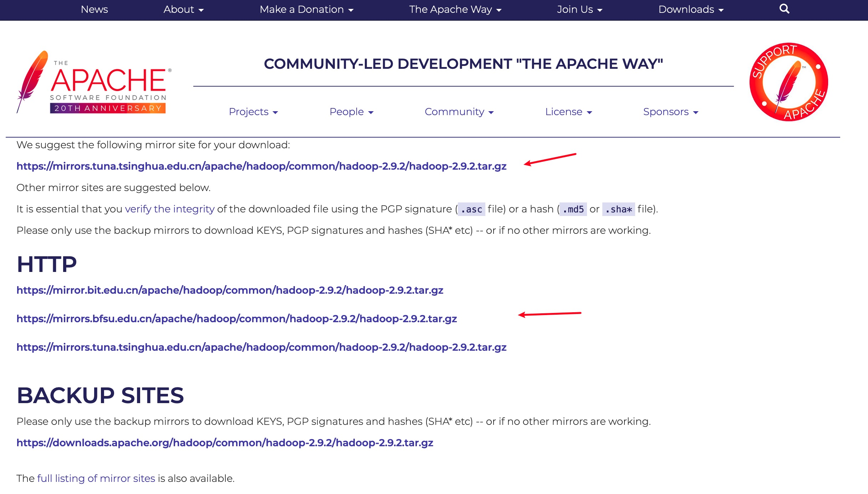Download from mirrors.bfsu.edu.cn link
Viewport: 868px width, 494px height.
[x=237, y=319]
